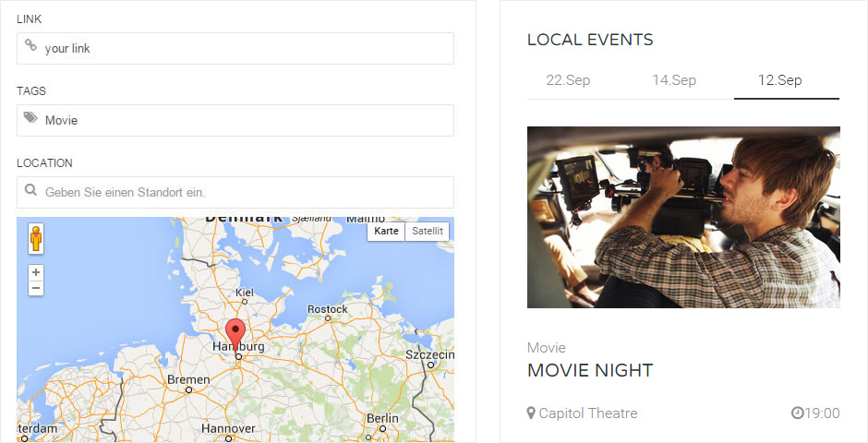Click the Bremen city label on map
The width and height of the screenshot is (868, 443).
pos(188,379)
